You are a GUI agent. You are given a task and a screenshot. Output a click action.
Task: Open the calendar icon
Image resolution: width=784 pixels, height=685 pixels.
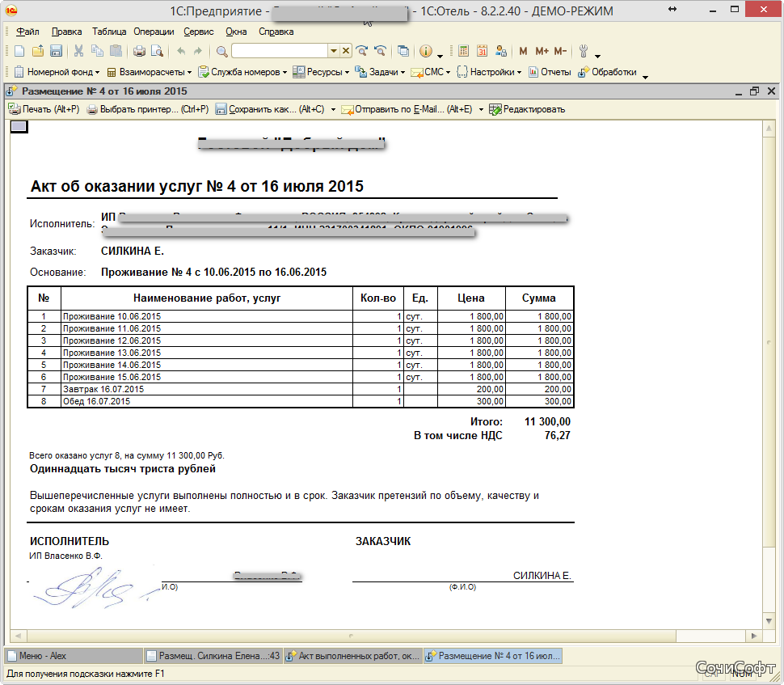tap(482, 51)
